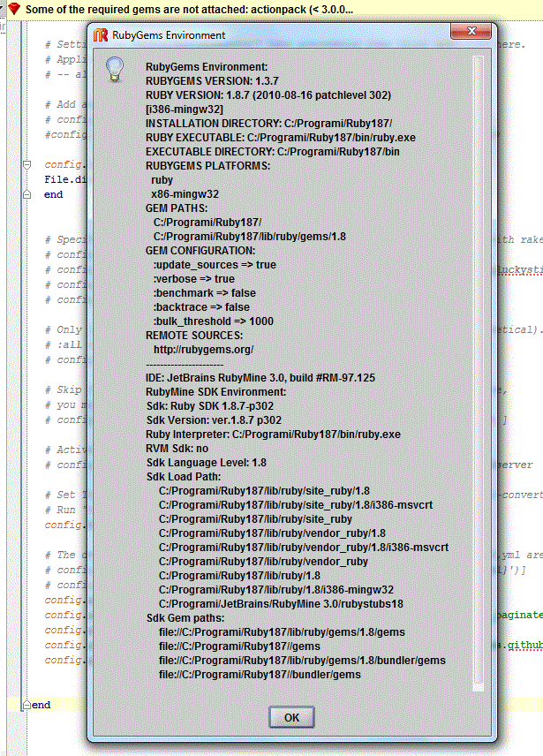
Task: Click 'RubyMine 3.0/rubystubs18' load path
Action: 281,603
